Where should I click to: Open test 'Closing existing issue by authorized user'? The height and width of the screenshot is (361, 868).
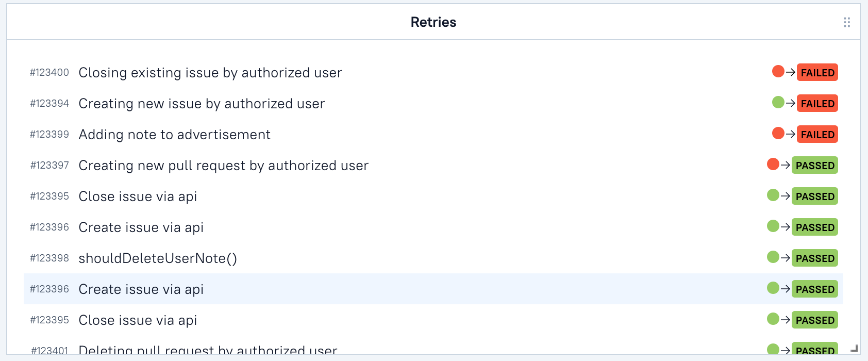pos(210,73)
